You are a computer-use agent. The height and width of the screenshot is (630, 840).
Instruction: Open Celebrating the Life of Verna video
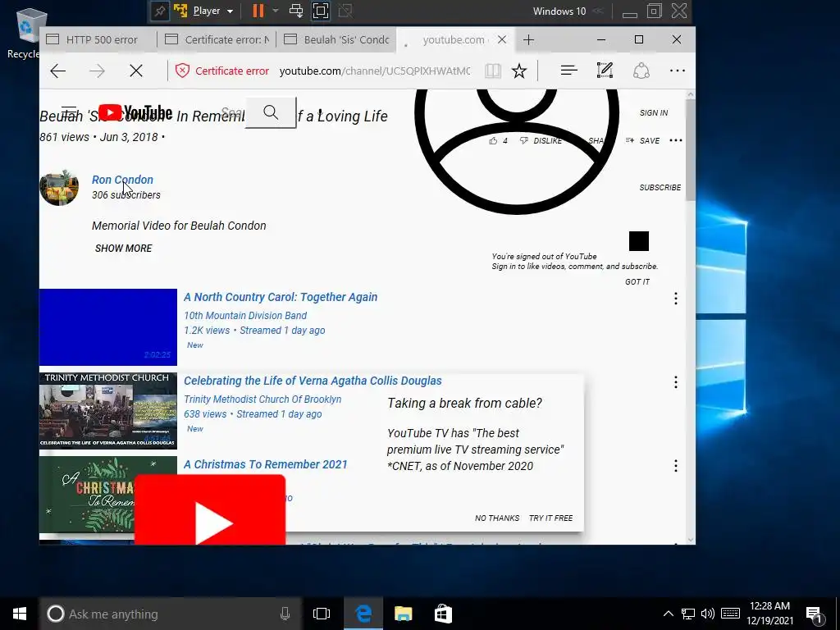click(x=313, y=381)
